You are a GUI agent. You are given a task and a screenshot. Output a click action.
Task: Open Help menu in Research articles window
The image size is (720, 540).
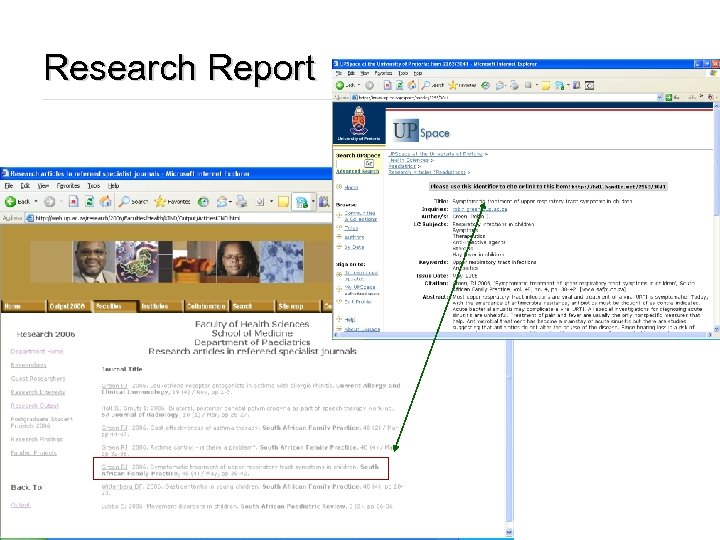click(113, 186)
